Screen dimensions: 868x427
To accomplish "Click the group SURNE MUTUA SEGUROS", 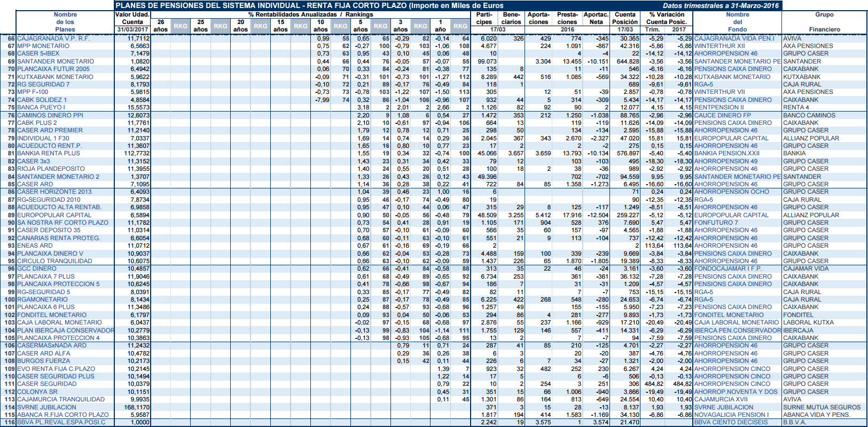I will tap(822, 407).
